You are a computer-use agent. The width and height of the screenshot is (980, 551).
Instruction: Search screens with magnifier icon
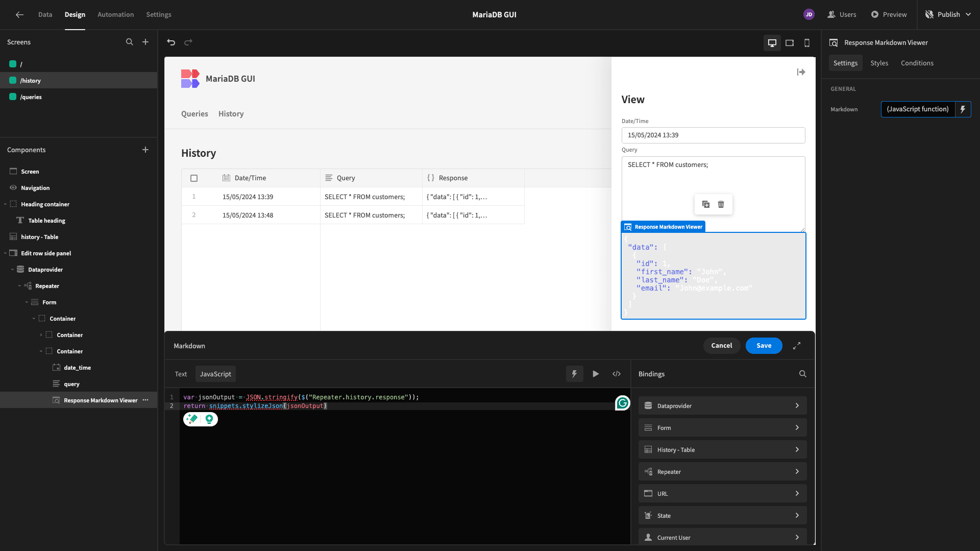(130, 42)
